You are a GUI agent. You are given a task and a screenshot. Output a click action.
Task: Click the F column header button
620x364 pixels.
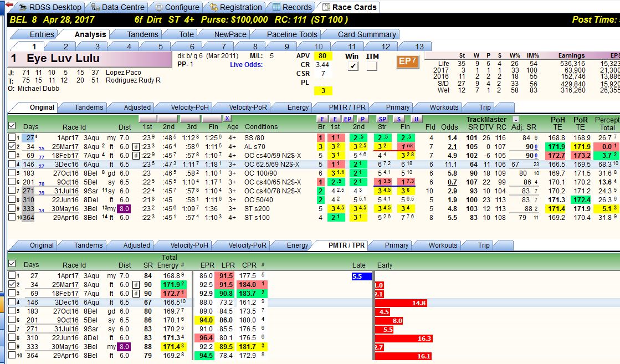pos(322,119)
